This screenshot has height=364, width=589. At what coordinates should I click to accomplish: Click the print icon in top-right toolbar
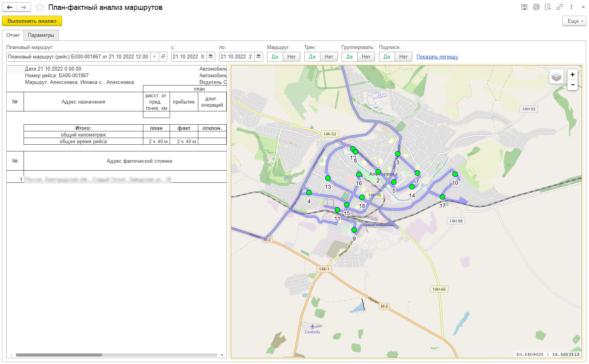tap(536, 7)
